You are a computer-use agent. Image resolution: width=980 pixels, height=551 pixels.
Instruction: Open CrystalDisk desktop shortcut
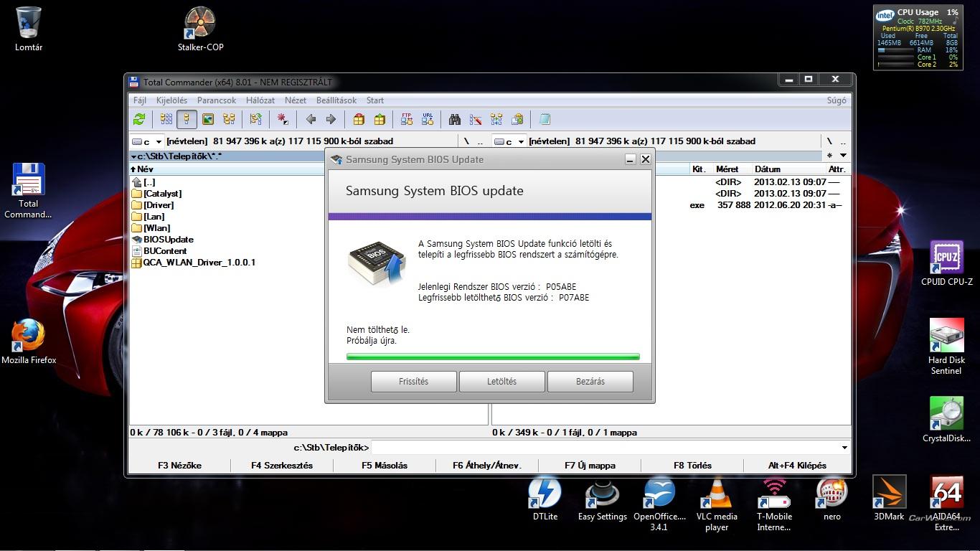947,420
